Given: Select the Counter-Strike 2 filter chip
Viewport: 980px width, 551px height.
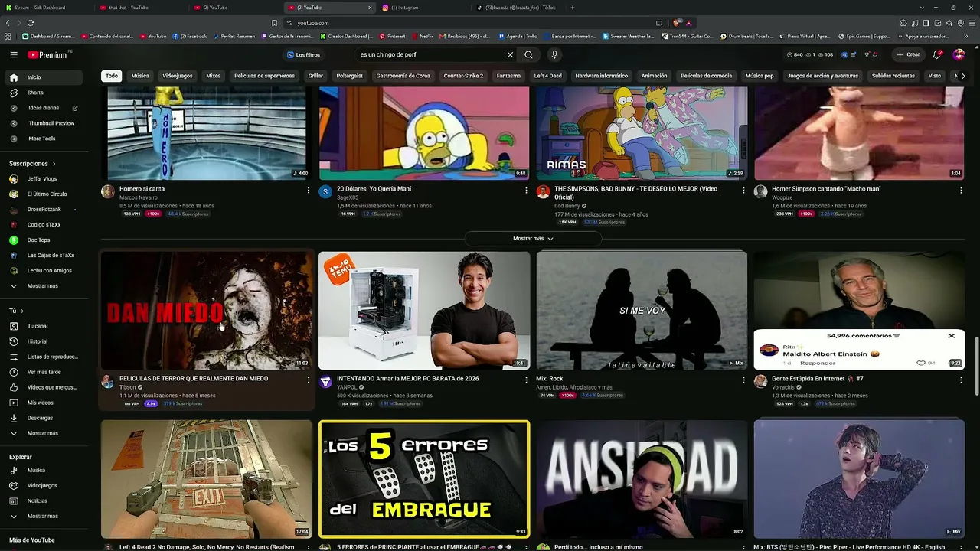Looking at the screenshot, I should click(463, 76).
